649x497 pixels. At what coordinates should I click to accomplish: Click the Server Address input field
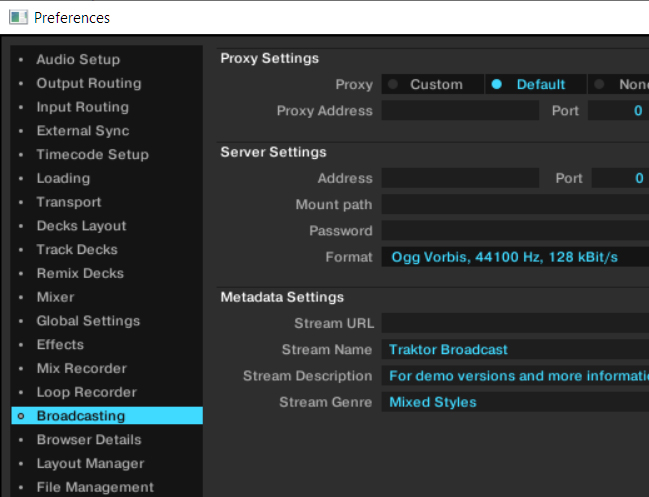pyautogui.click(x=460, y=179)
